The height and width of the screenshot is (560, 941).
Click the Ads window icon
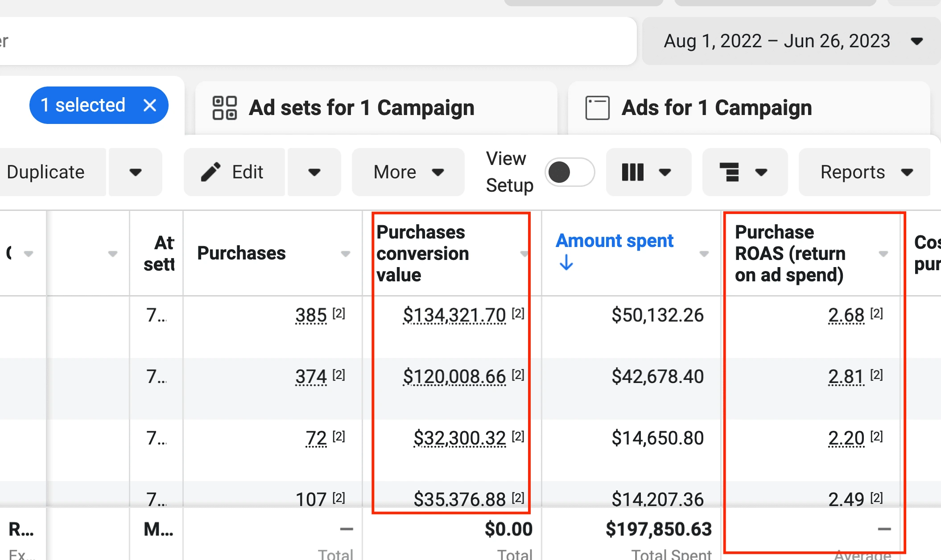coord(597,108)
